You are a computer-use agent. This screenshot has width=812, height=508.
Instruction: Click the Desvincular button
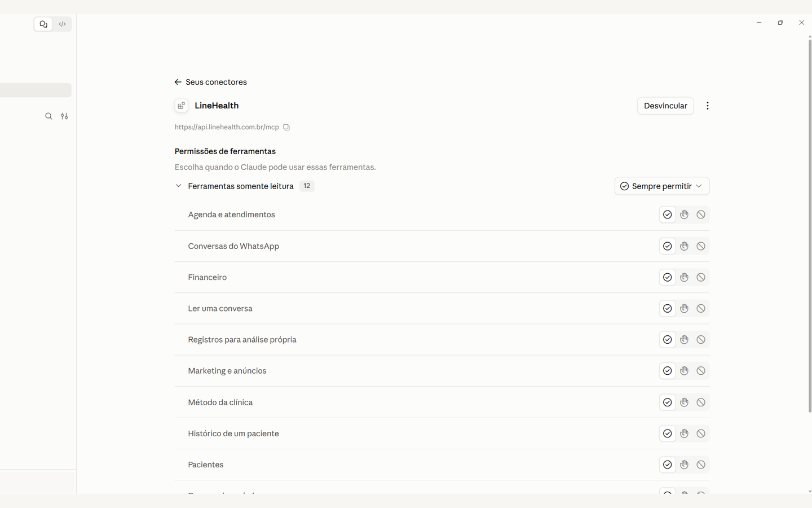pyautogui.click(x=665, y=106)
